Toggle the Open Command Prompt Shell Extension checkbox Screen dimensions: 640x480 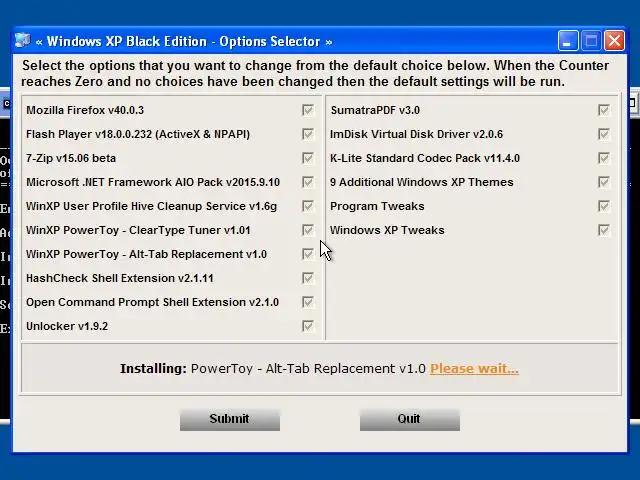click(308, 302)
